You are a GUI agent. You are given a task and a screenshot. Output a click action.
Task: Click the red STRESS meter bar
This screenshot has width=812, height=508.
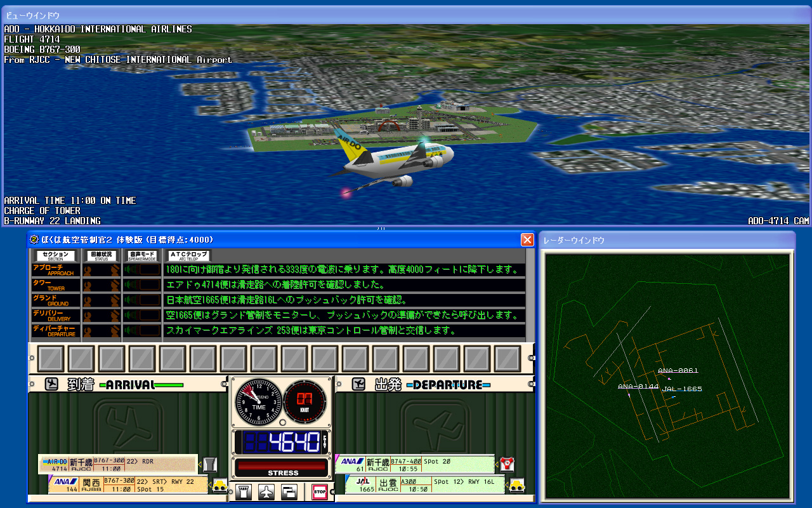[x=282, y=466]
